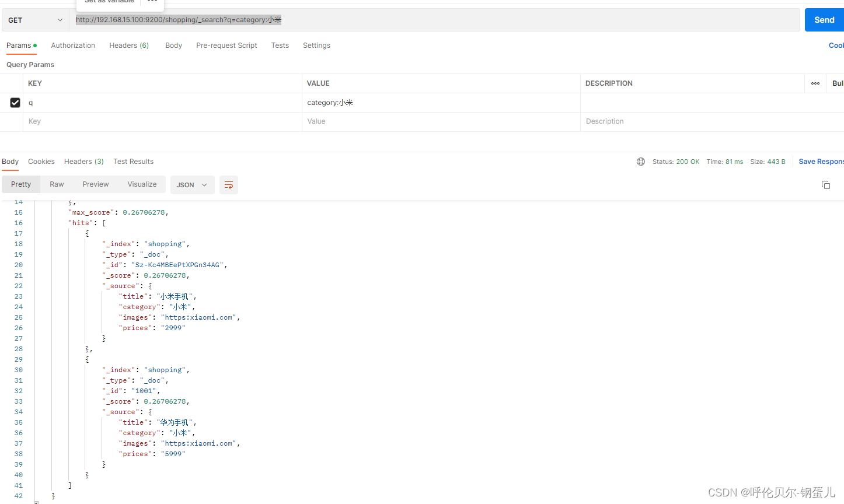Click line number 22 in the gutter
Viewport: 844px width, 504px height.
click(19, 286)
